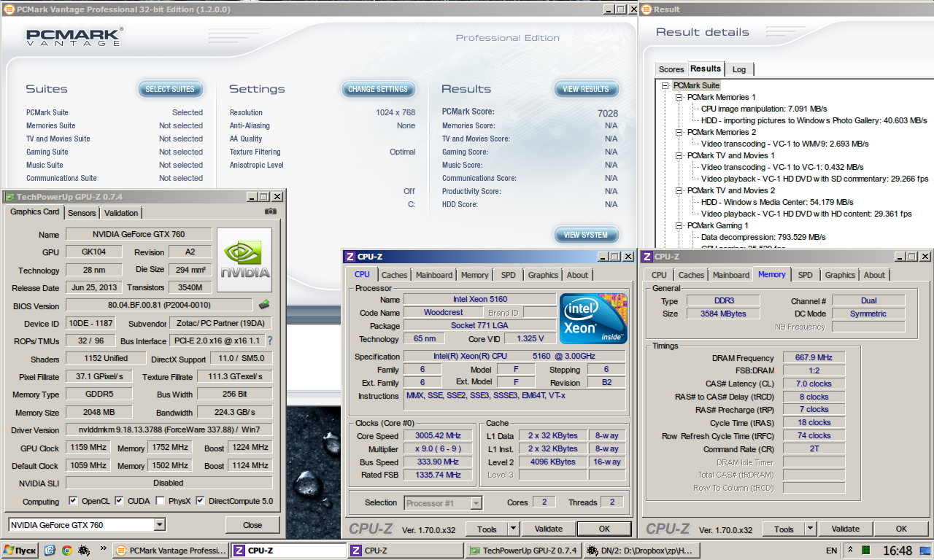The width and height of the screenshot is (934, 560).
Task: Open Graphics tab in left CPU-Z window
Action: point(543,275)
